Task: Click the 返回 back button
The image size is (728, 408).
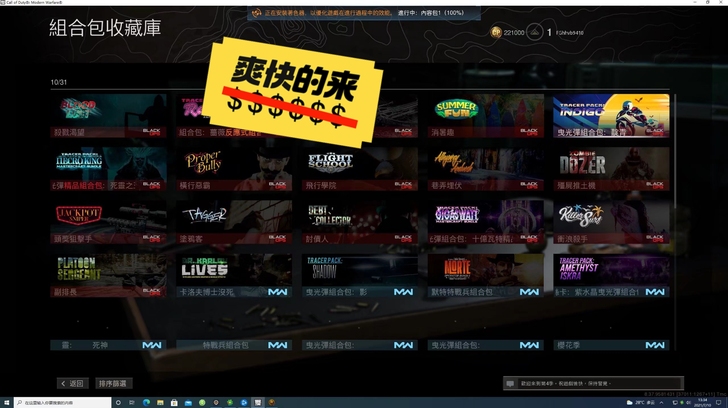Action: pyautogui.click(x=72, y=383)
